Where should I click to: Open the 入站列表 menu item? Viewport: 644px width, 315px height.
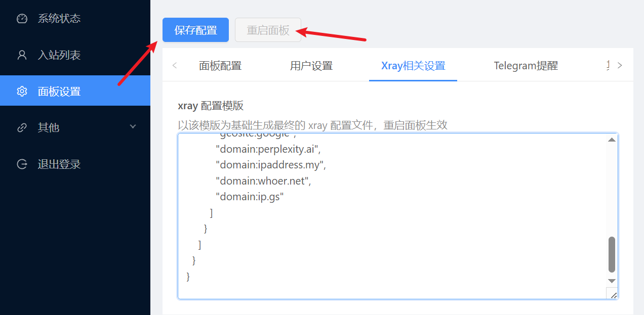click(x=59, y=55)
